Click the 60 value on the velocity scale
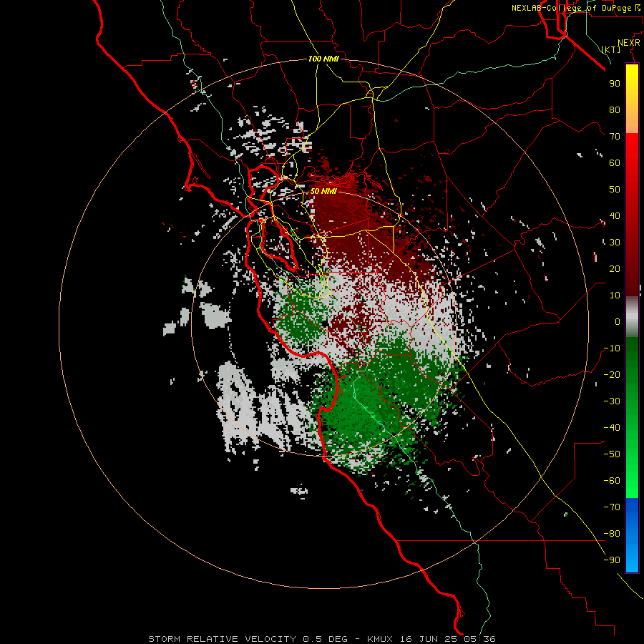This screenshot has width=644, height=644. pyautogui.click(x=615, y=162)
